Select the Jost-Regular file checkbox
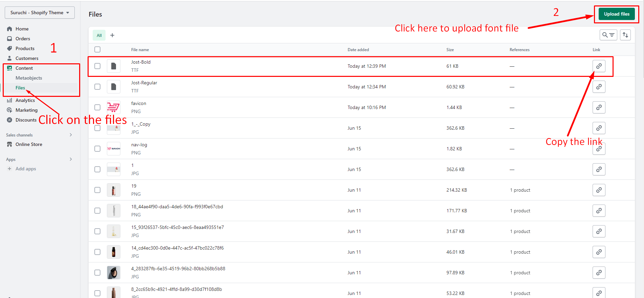Screen dimensions: 644x298 [97, 87]
